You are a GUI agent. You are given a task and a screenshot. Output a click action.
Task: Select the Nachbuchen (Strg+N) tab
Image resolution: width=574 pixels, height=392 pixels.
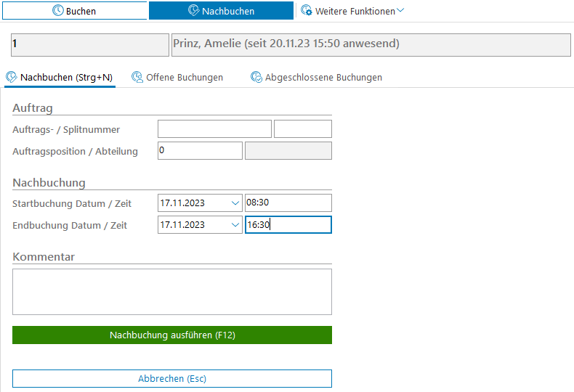point(66,77)
